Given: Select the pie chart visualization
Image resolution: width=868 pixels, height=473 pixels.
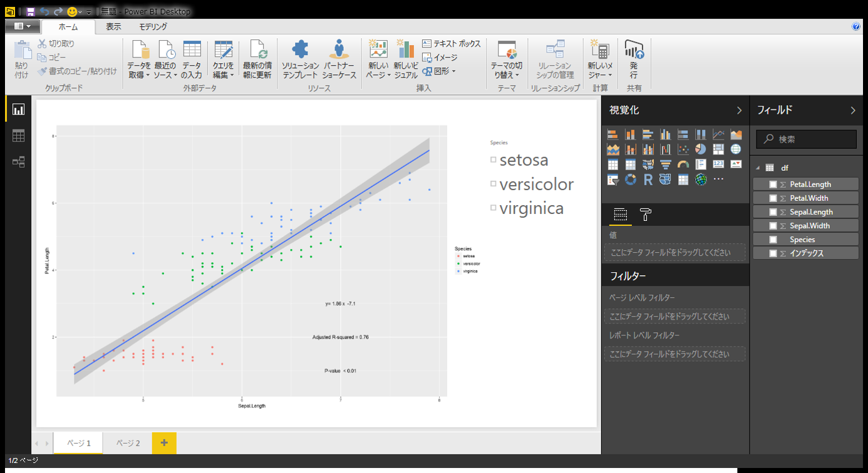Looking at the screenshot, I should pyautogui.click(x=701, y=149).
